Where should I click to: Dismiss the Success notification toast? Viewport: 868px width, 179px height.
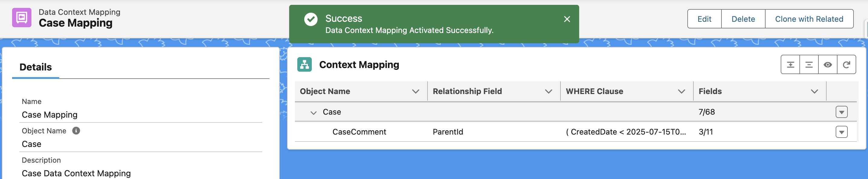(567, 19)
